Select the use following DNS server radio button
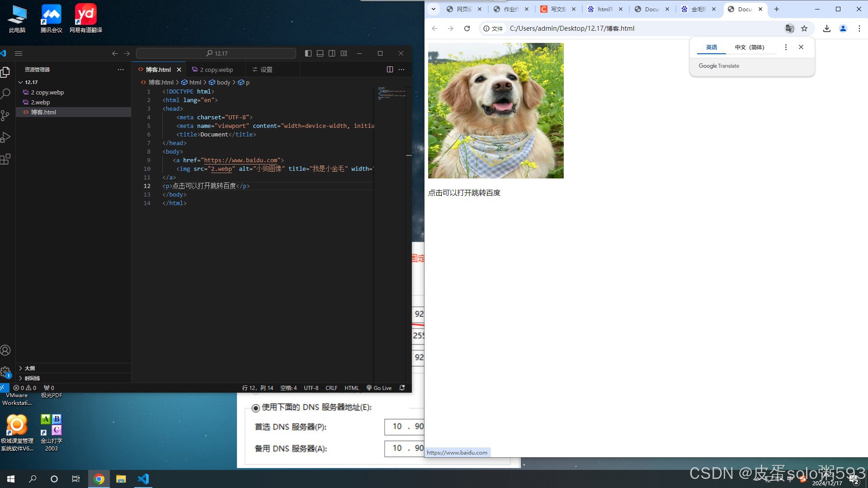 coord(256,408)
